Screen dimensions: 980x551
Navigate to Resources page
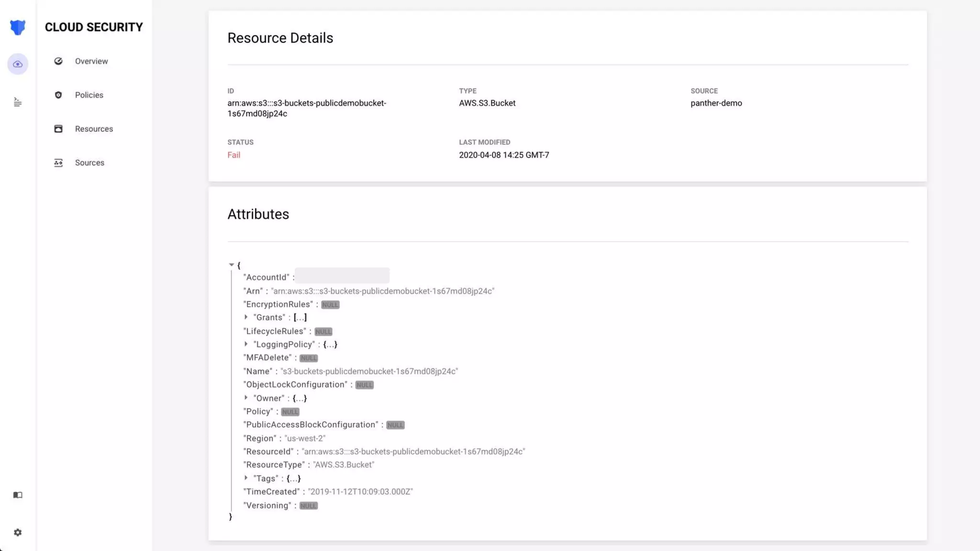(94, 129)
